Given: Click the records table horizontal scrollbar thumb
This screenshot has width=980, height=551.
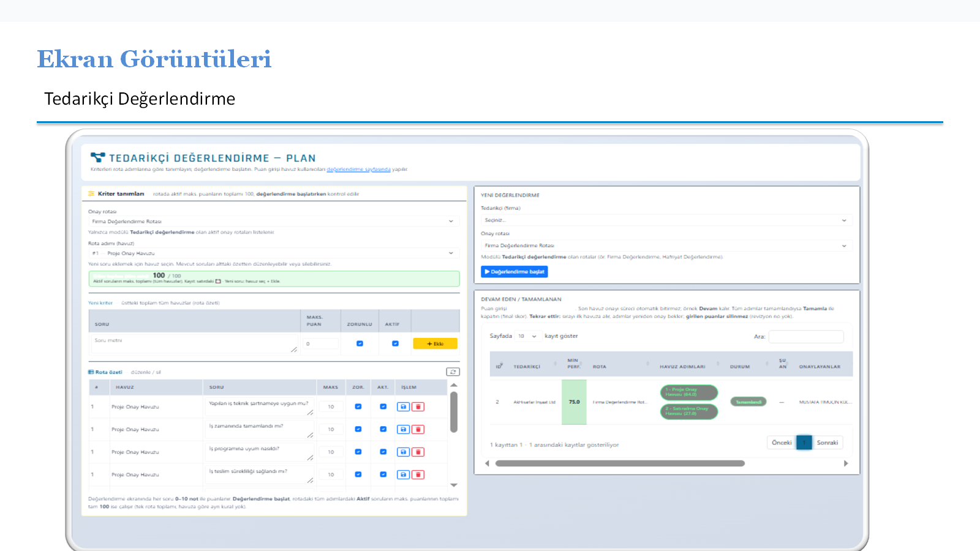Looking at the screenshot, I should 620,463.
